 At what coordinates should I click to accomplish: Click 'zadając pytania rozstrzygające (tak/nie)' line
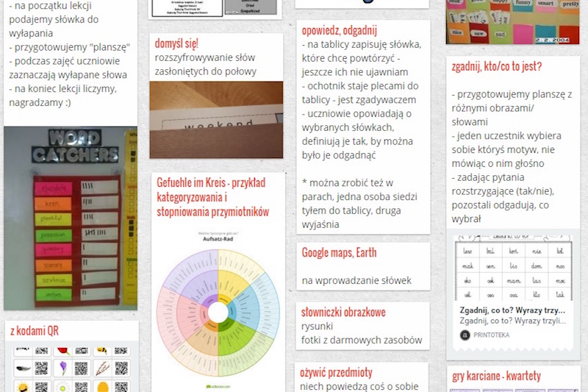click(503, 184)
